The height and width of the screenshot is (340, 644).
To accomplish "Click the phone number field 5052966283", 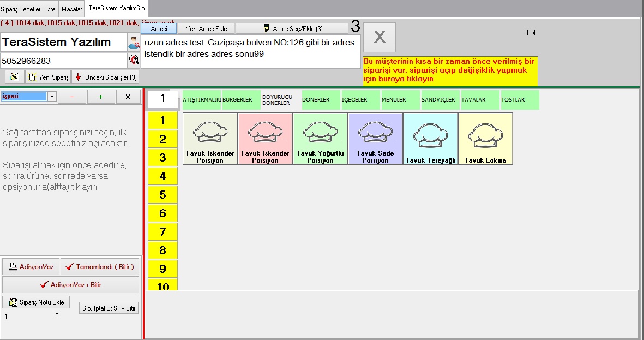I will click(x=64, y=61).
